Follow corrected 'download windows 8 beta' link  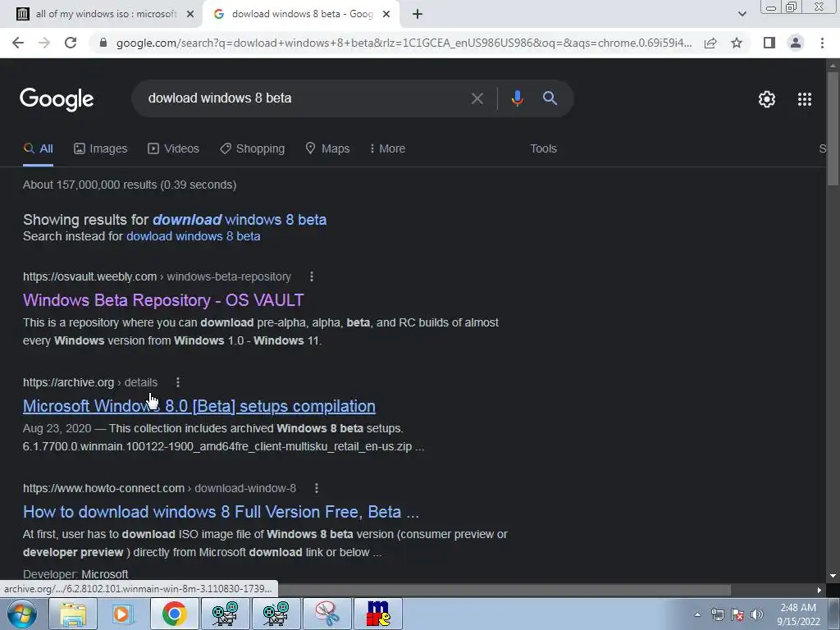pos(240,220)
